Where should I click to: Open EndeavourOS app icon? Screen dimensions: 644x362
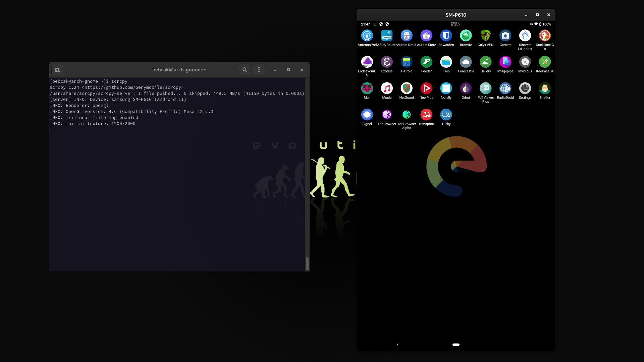click(367, 62)
